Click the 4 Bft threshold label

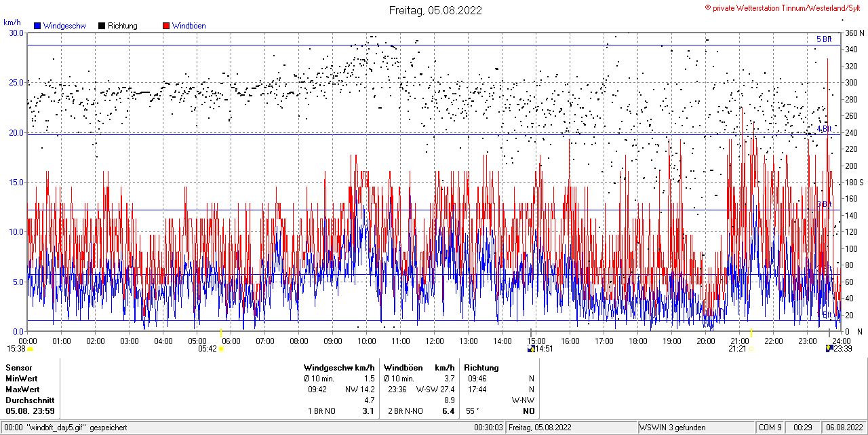tap(824, 129)
